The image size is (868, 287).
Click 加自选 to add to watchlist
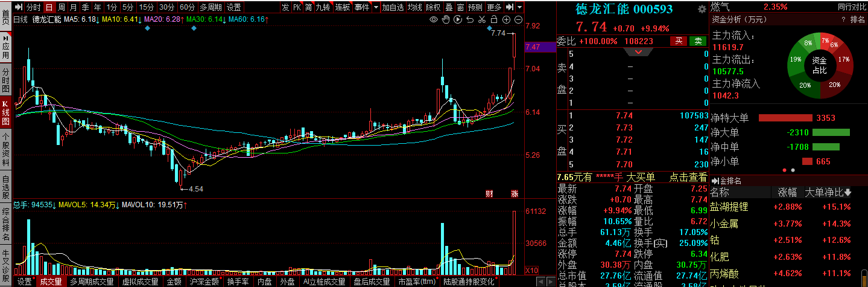[x=393, y=7]
